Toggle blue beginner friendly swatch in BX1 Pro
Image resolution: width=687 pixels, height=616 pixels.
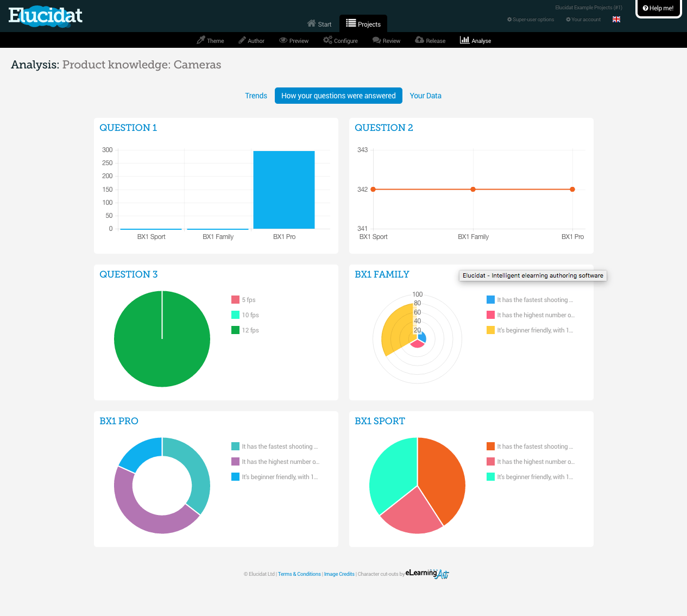[235, 476]
